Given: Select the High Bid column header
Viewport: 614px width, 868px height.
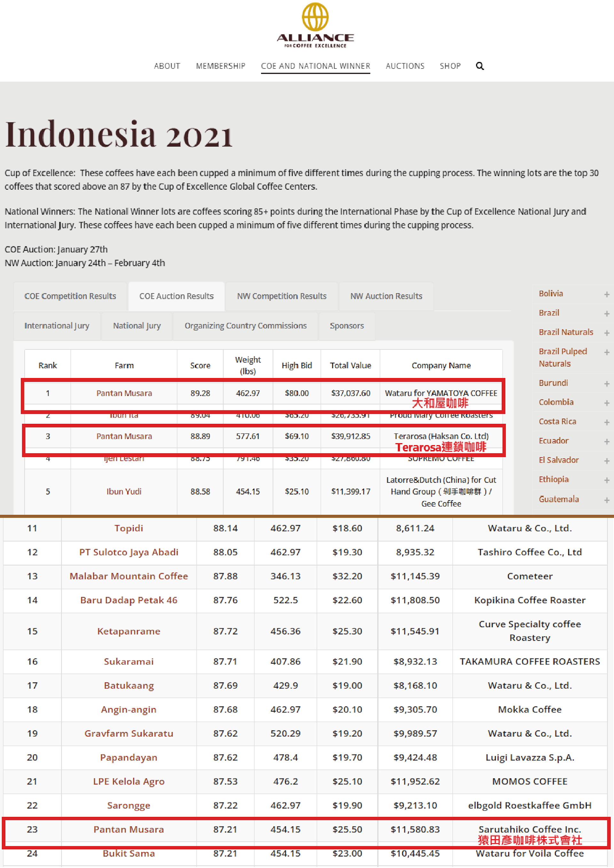Looking at the screenshot, I should pyautogui.click(x=297, y=366).
